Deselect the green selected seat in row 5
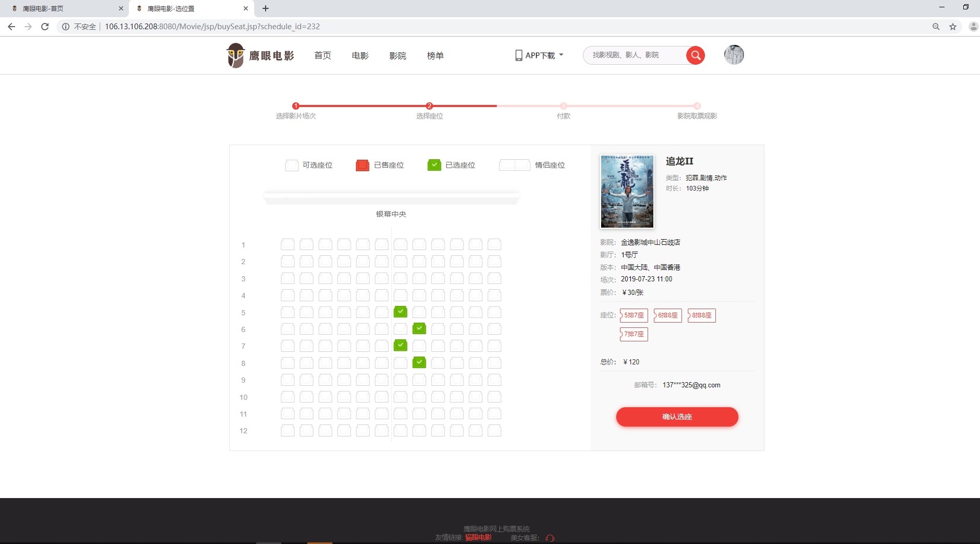The height and width of the screenshot is (544, 980). pos(400,312)
